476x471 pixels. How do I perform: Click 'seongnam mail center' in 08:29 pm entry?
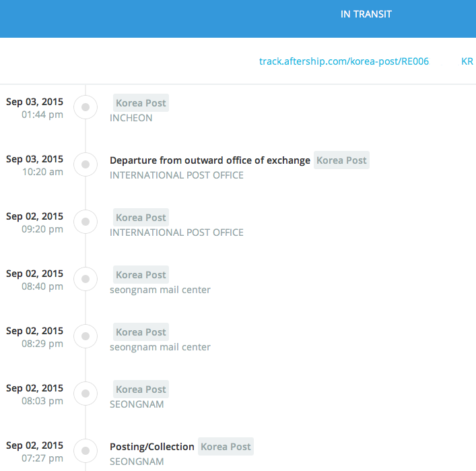pyautogui.click(x=160, y=347)
